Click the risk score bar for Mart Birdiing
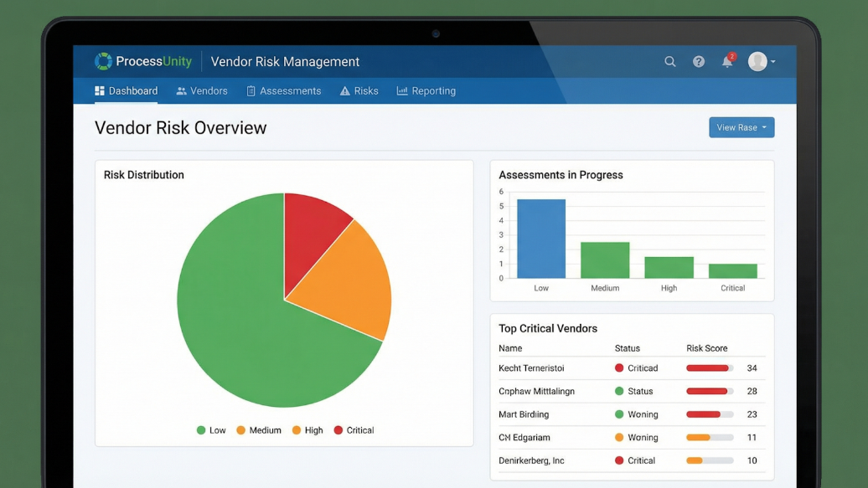 point(708,414)
